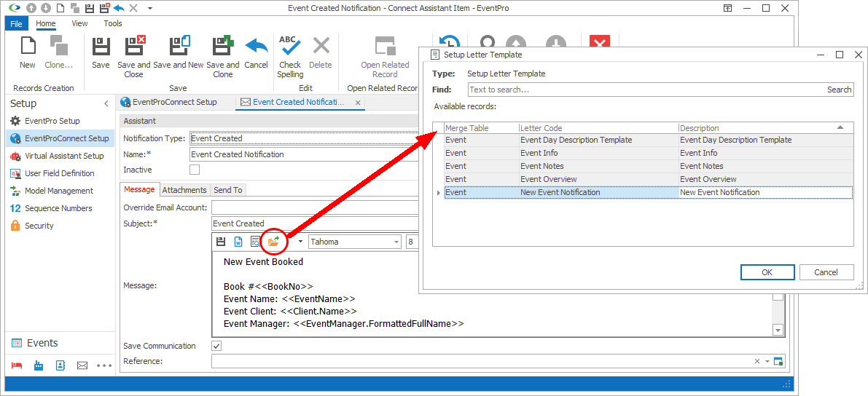Viewport: 868px width, 396px height.
Task: Open Virtual Assistant Setup in sidebar
Action: 57,156
